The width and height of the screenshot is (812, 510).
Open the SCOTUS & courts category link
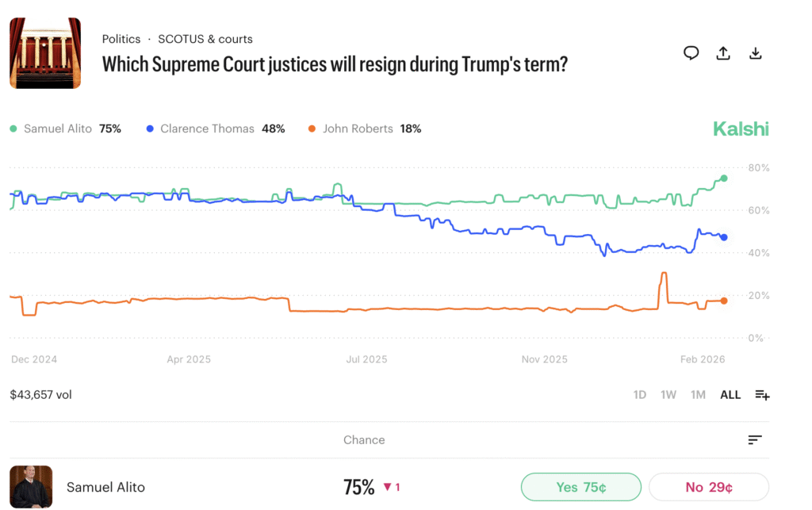pyautogui.click(x=205, y=38)
